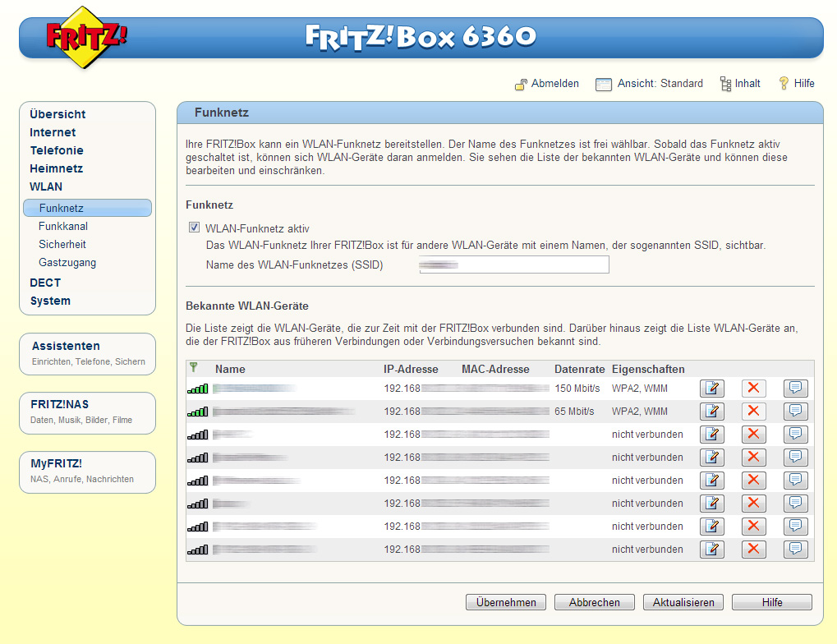Click the antenna icon in table header
Image resolution: width=837 pixels, height=644 pixels.
(x=193, y=367)
